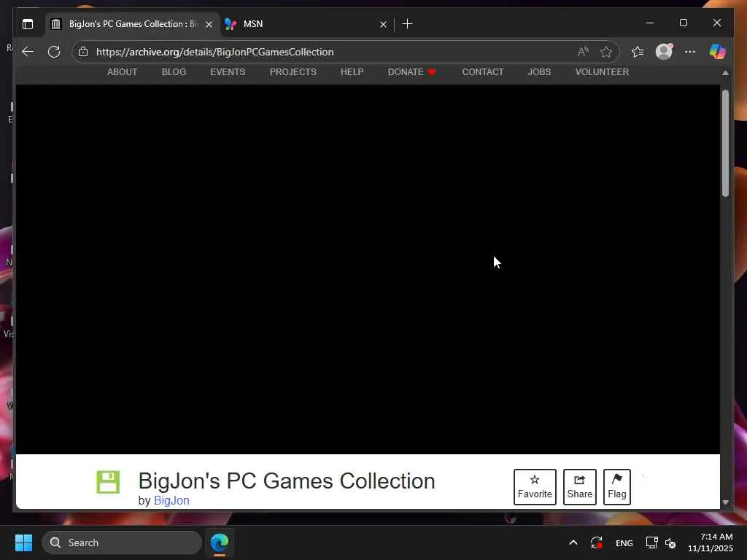Open the PROJECTS menu link
This screenshot has height=560, width=747.
[293, 72]
